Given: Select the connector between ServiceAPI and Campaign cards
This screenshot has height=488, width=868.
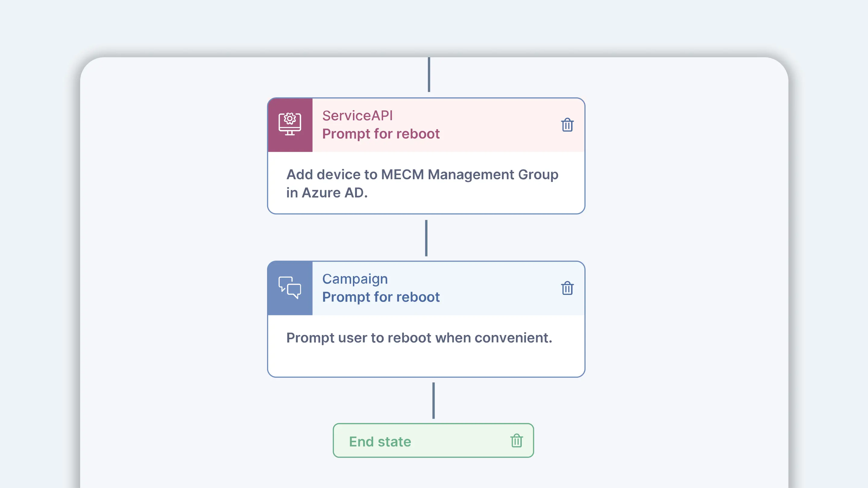Looking at the screenshot, I should click(426, 238).
